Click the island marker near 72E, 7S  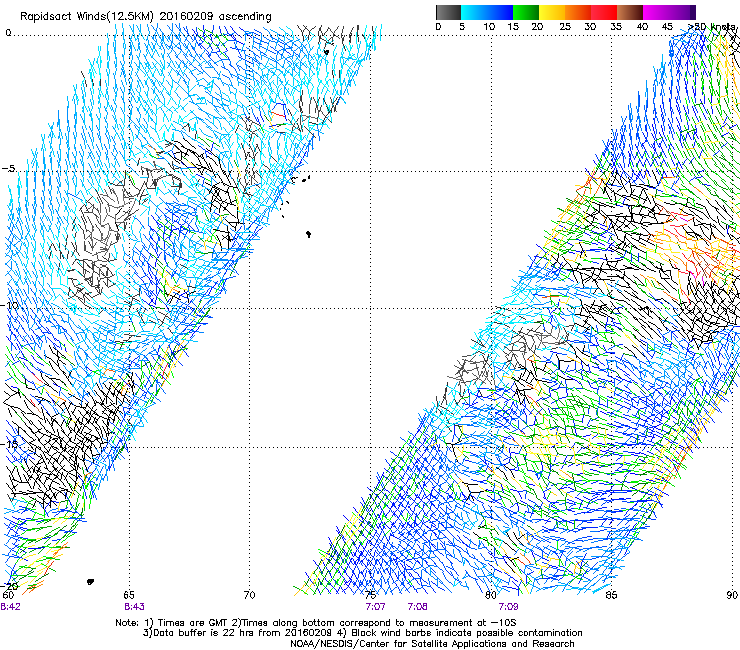tap(308, 234)
